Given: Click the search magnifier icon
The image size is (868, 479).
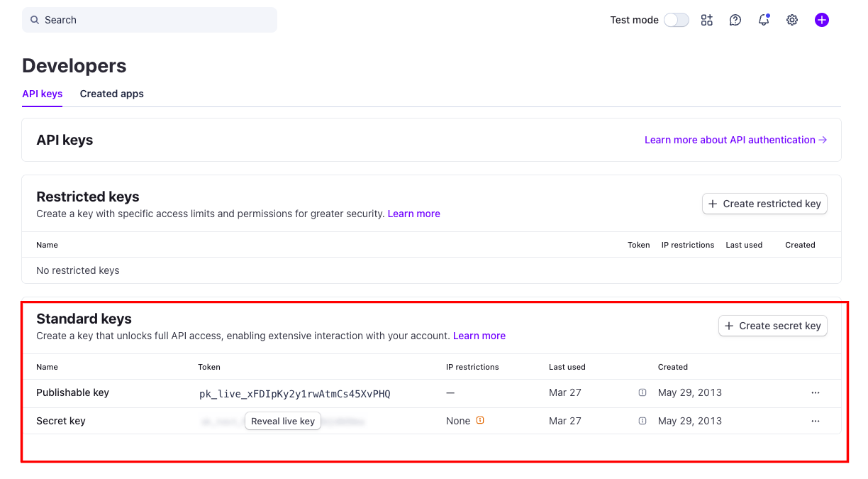Looking at the screenshot, I should tap(34, 20).
